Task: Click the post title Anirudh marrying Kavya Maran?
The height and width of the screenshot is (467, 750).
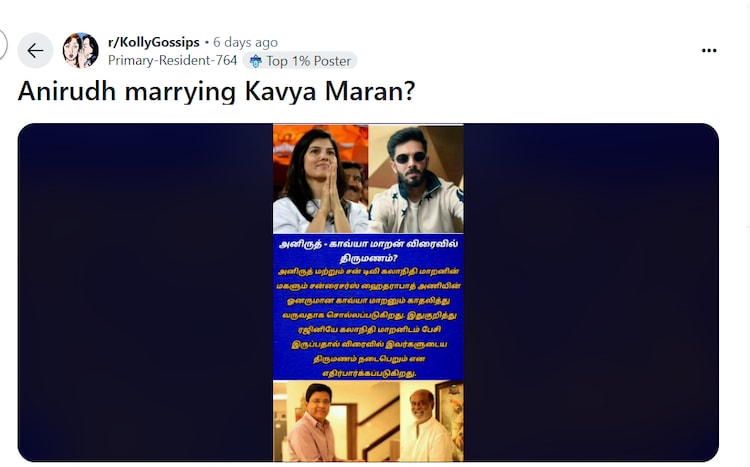Action: pyautogui.click(x=216, y=90)
